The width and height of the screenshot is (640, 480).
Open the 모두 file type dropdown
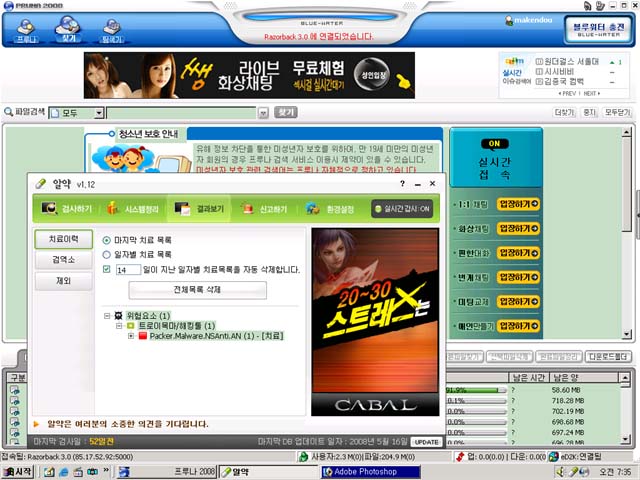pos(77,113)
